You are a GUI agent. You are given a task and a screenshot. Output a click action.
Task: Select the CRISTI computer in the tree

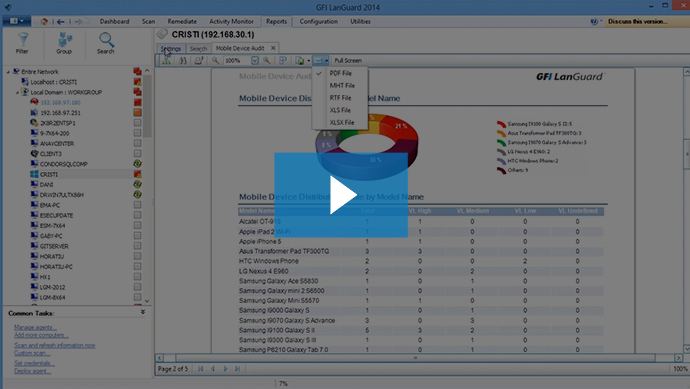[x=48, y=174]
